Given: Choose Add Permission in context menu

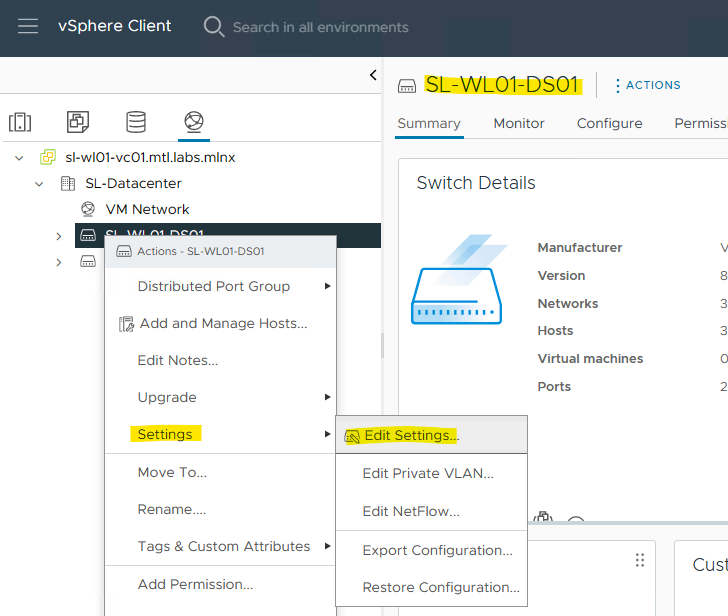Looking at the screenshot, I should pos(220,585).
